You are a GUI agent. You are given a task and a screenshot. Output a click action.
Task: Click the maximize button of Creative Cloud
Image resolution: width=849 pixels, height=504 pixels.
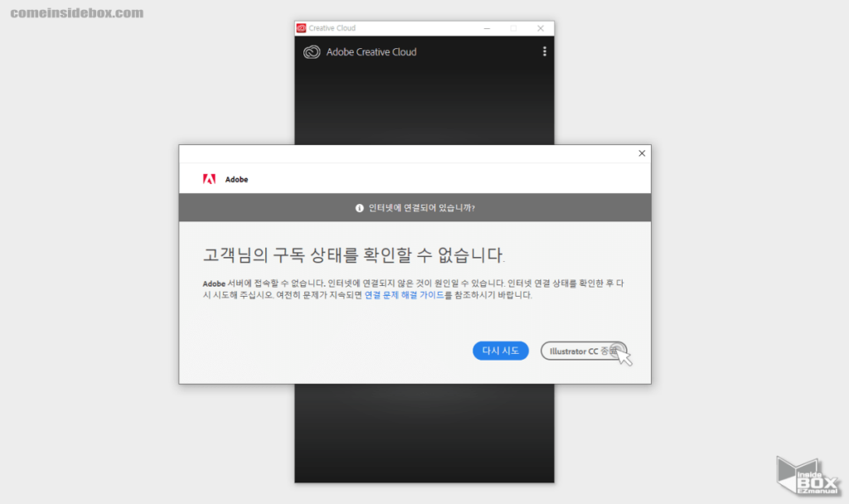pyautogui.click(x=513, y=28)
